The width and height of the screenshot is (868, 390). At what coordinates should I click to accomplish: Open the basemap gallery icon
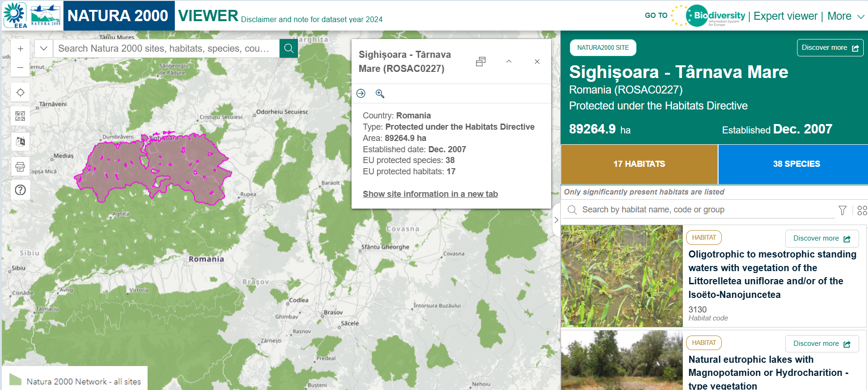pos(20,116)
